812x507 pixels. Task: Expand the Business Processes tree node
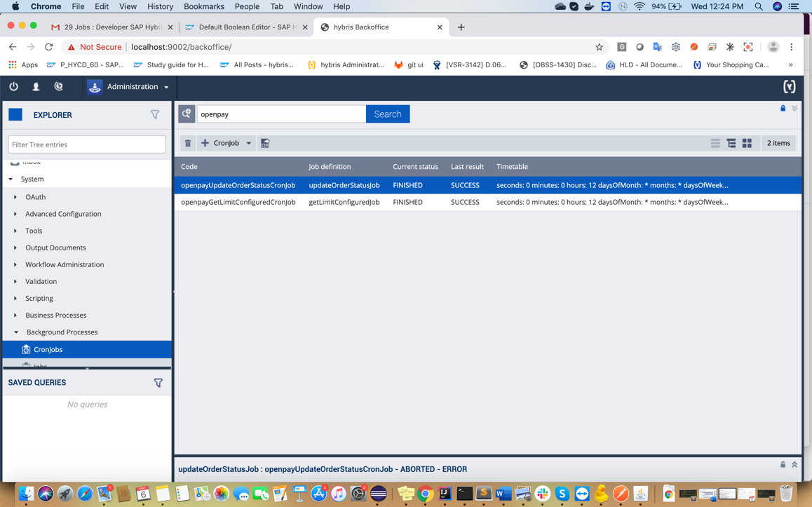click(15, 316)
